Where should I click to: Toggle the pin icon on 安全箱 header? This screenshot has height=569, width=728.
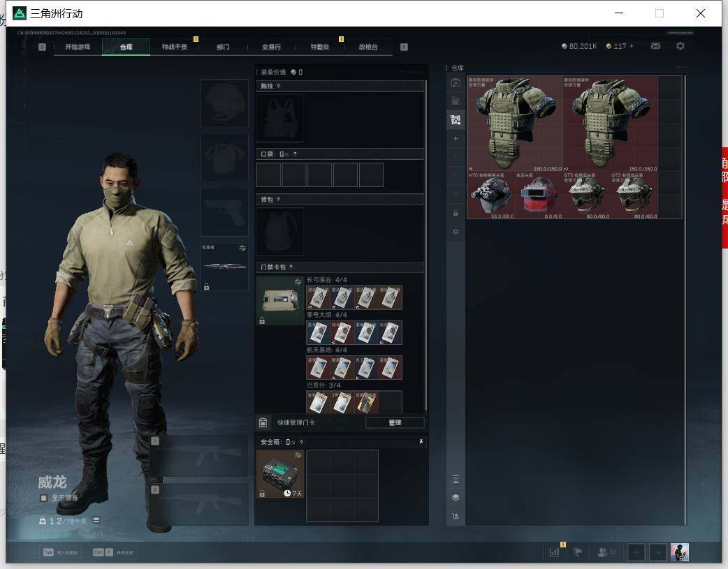(421, 442)
